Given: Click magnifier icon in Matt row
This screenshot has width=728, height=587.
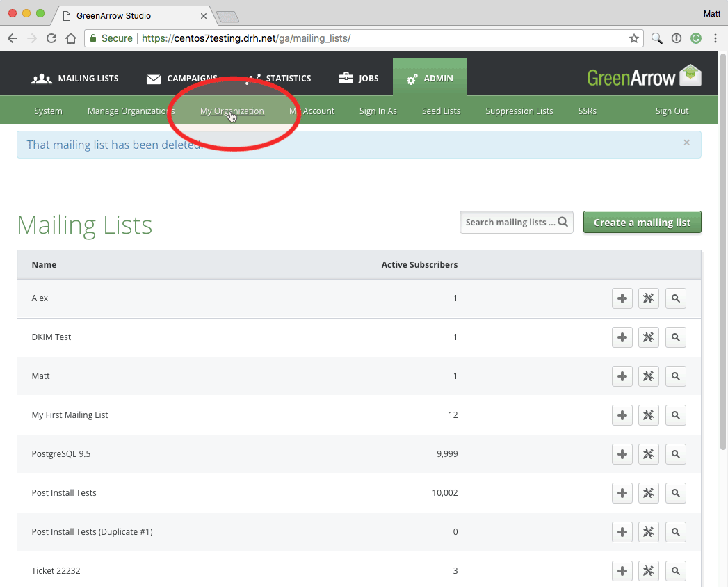Looking at the screenshot, I should 676,376.
